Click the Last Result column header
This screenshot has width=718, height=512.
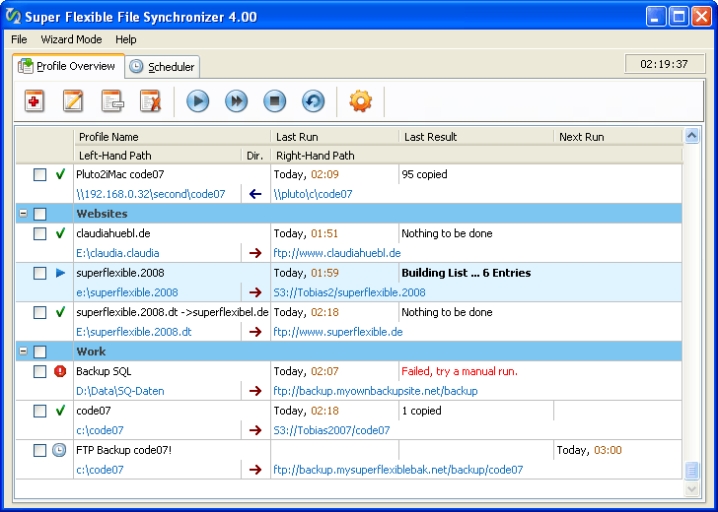430,137
